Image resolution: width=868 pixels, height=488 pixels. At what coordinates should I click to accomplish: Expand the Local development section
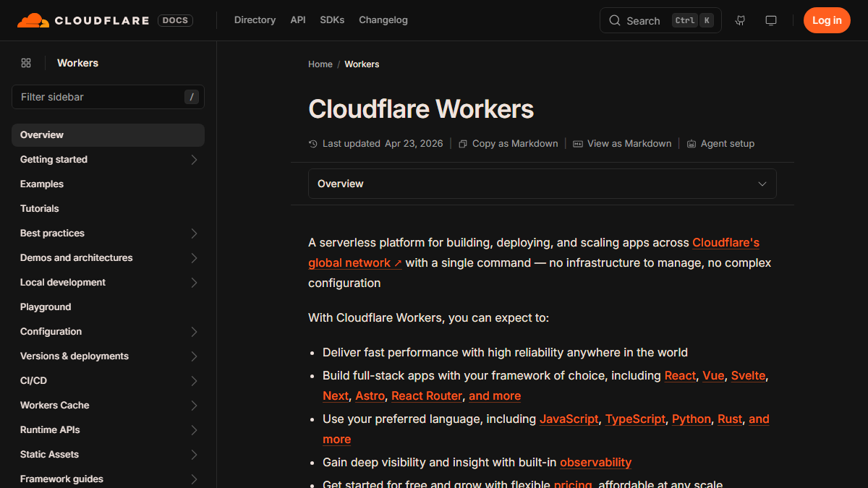coord(194,283)
